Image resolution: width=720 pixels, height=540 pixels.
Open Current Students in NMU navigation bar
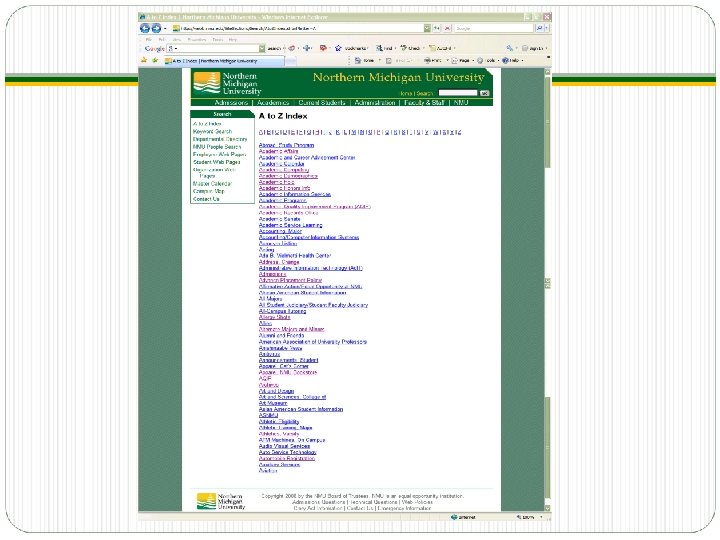[321, 102]
